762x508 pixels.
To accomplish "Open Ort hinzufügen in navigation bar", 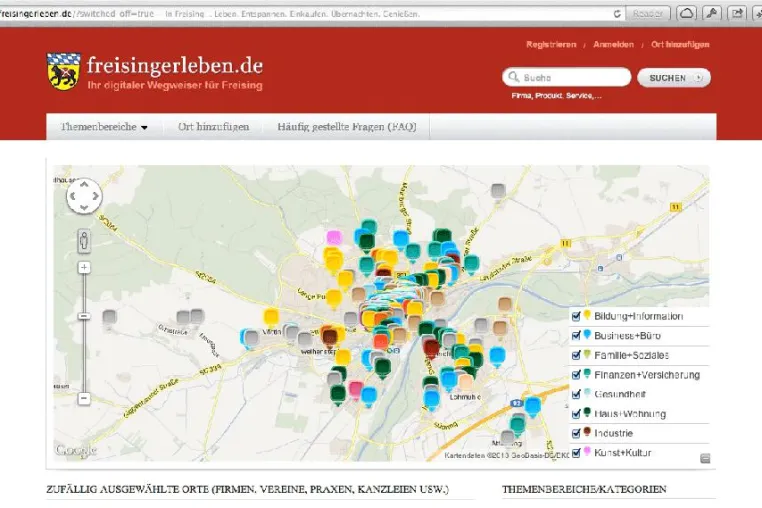I will coord(213,127).
